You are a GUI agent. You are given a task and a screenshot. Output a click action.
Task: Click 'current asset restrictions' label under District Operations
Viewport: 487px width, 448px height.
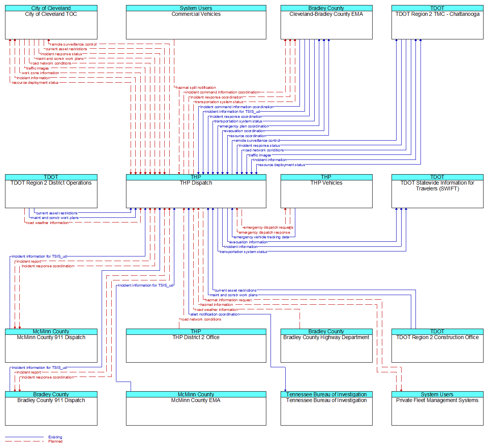tap(57, 213)
